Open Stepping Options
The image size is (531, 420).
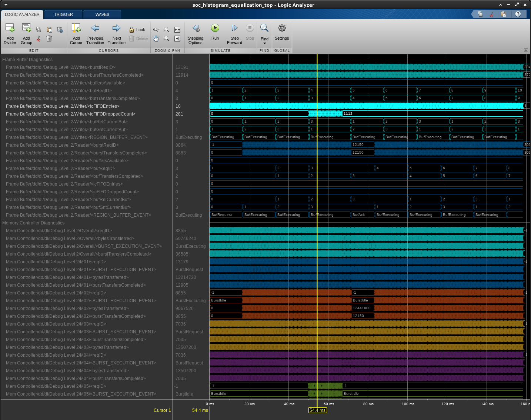pos(196,29)
